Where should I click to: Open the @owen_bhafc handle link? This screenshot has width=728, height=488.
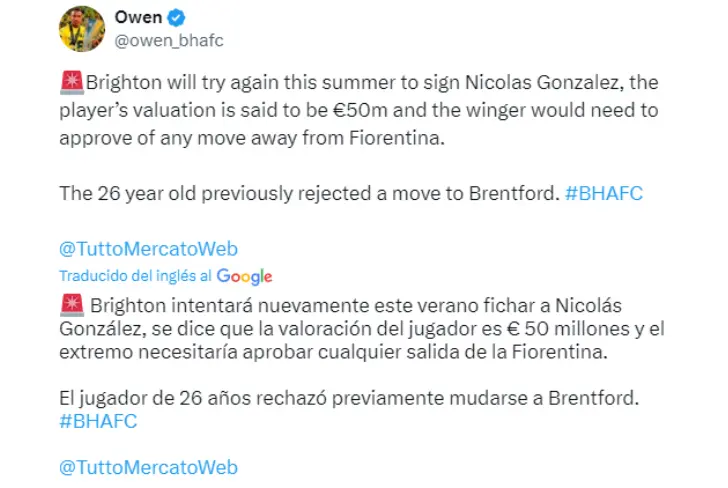169,41
